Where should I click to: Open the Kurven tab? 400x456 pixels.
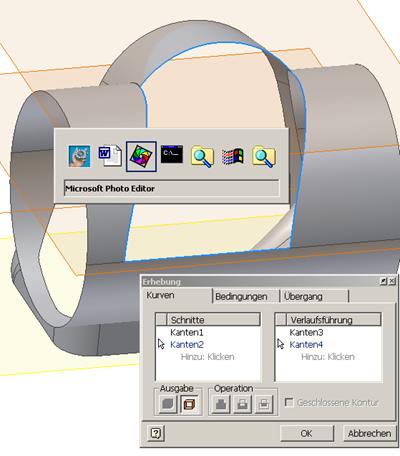[160, 295]
